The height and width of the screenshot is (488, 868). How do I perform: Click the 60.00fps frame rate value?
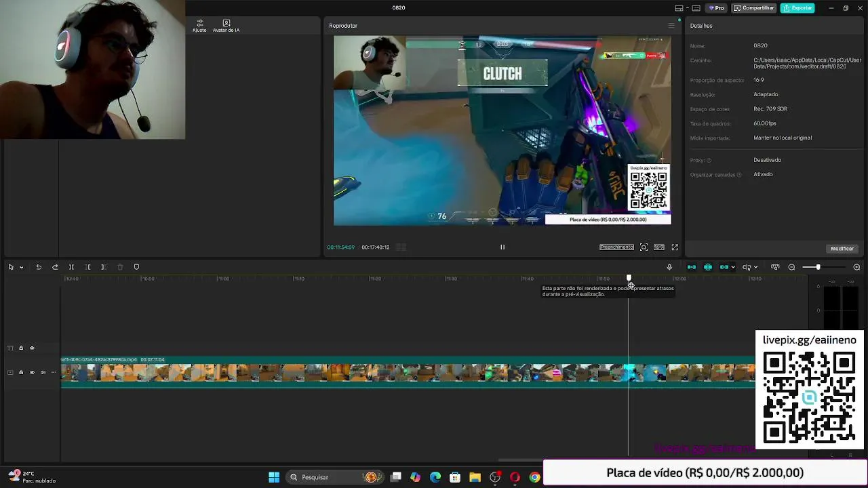tap(765, 123)
